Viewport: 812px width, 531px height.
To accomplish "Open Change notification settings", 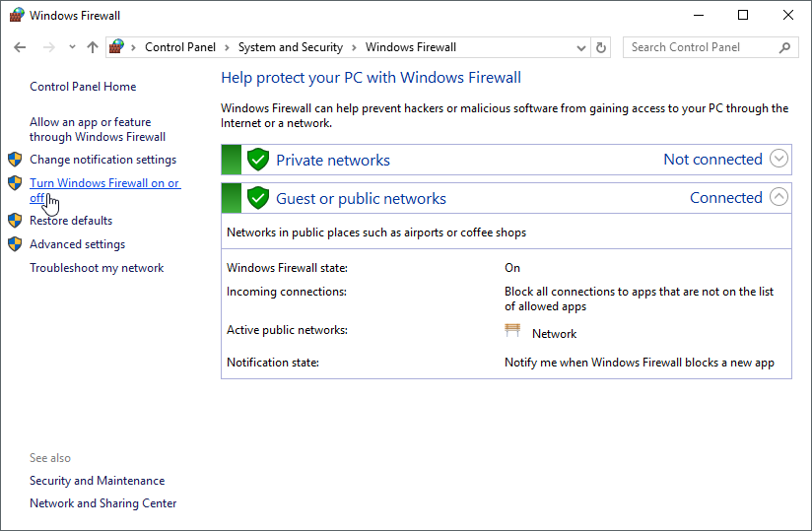I will 103,160.
